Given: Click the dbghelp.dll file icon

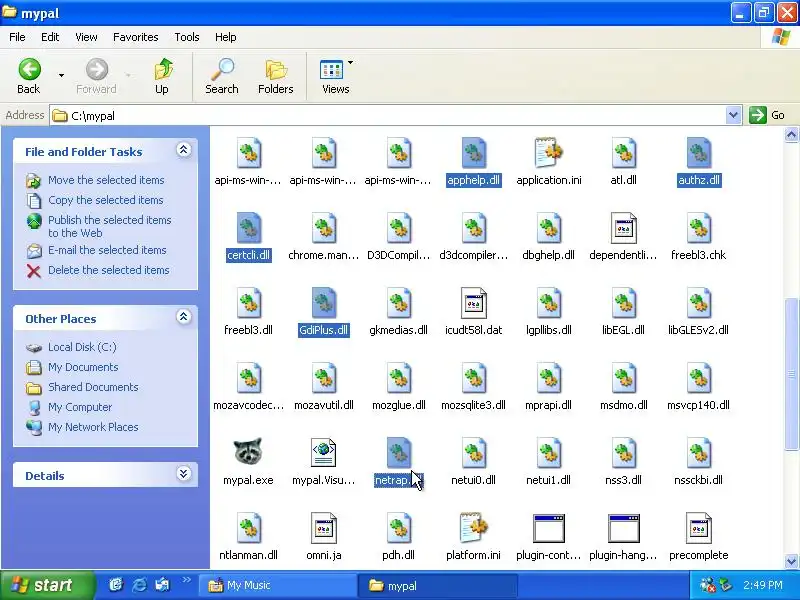Looking at the screenshot, I should pos(548,228).
